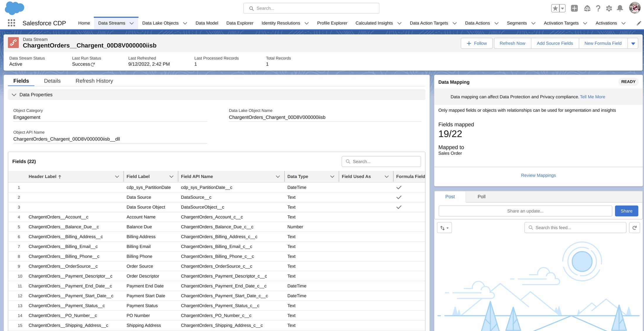The height and width of the screenshot is (331, 644).
Task: Switch to the Details tab
Action: 52,81
